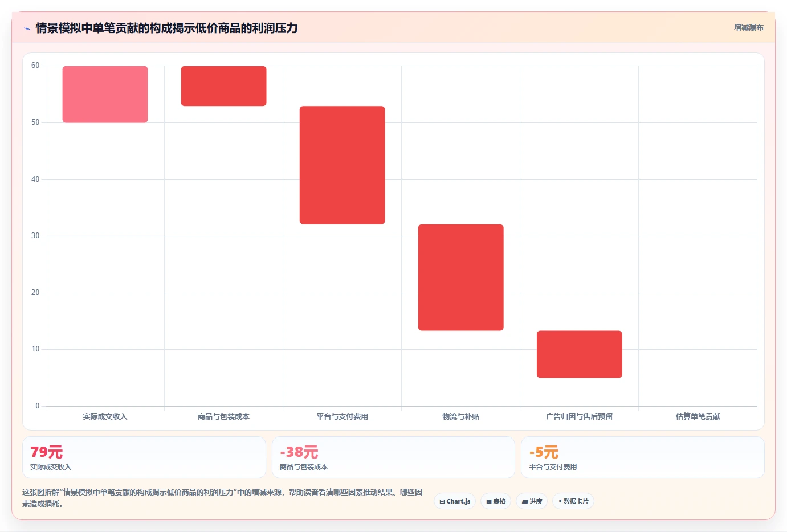This screenshot has width=787, height=532.
Task: Click y-axis tick value 0
Action: pos(38,406)
